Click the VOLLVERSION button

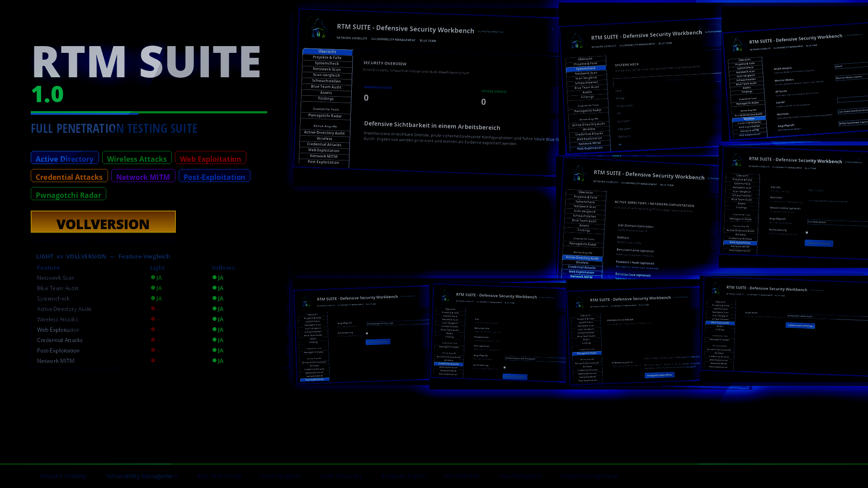[103, 222]
